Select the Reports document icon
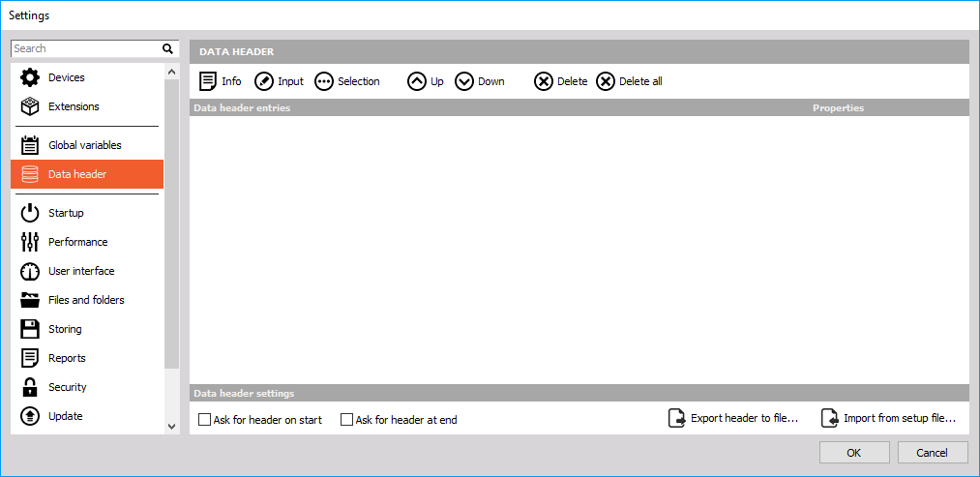Screen dimensions: 980x477 pos(30,358)
